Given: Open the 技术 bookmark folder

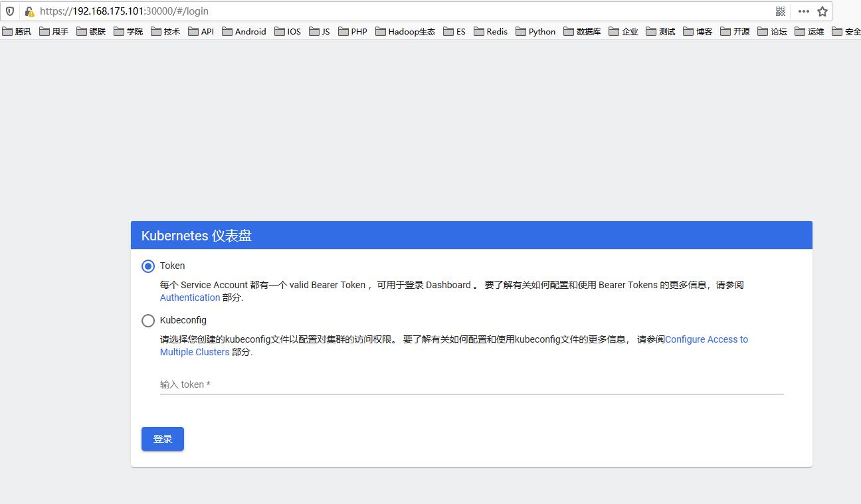Looking at the screenshot, I should tap(165, 31).
